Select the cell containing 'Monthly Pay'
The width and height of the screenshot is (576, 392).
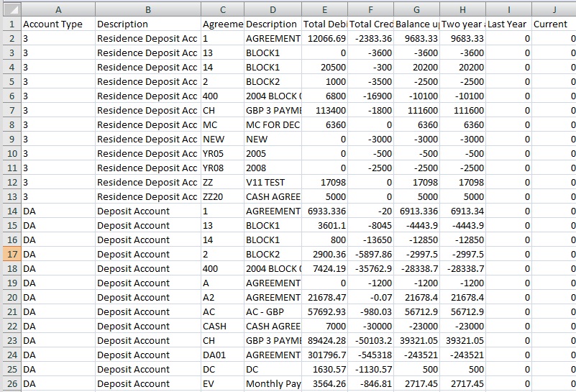tap(273, 384)
